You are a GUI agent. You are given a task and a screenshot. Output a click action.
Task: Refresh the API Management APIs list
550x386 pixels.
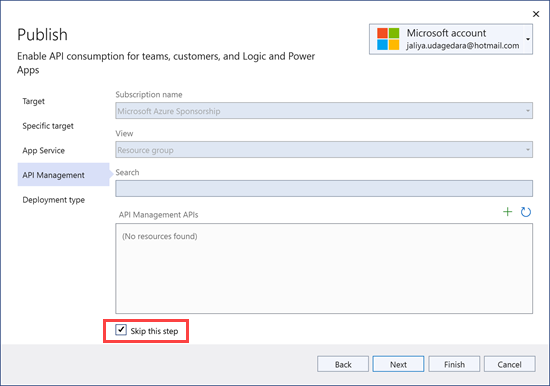525,212
